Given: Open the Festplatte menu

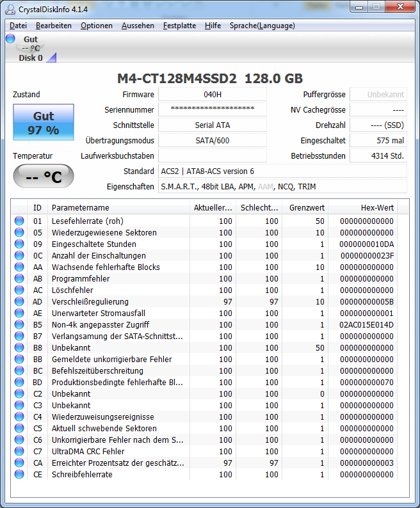Looking at the screenshot, I should click(179, 26).
